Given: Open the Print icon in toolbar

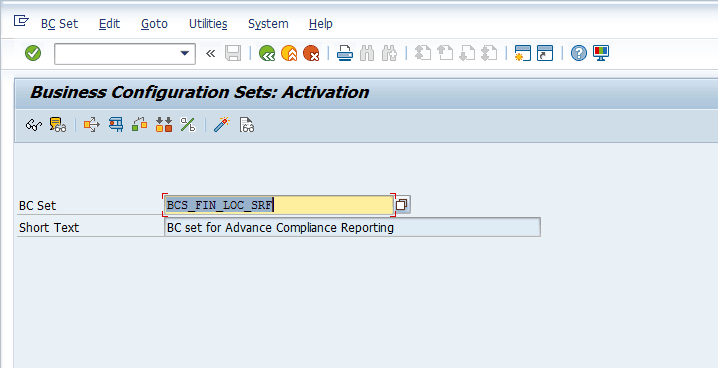Looking at the screenshot, I should pyautogui.click(x=345, y=54).
